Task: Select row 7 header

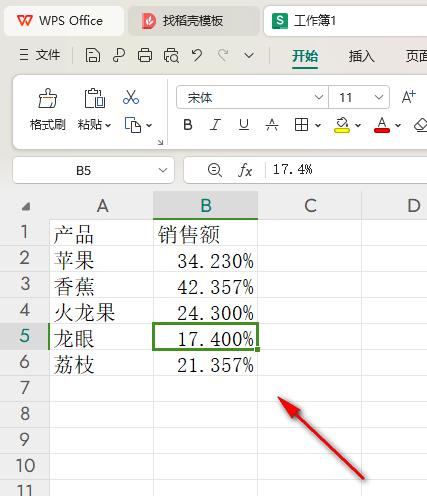Action: tap(25, 388)
